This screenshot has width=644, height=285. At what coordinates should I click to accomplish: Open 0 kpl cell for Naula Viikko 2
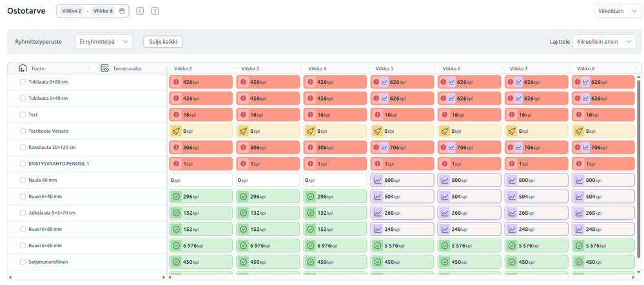[x=201, y=180]
